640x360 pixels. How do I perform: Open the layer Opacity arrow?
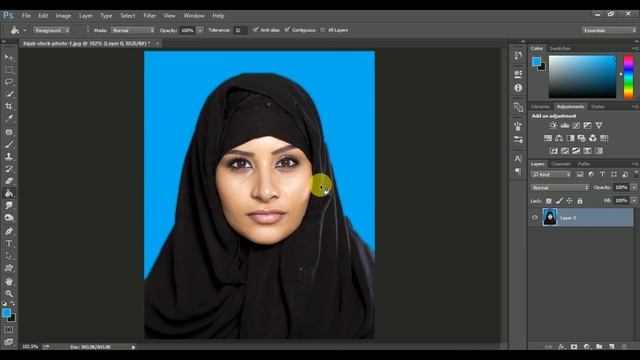click(x=634, y=187)
